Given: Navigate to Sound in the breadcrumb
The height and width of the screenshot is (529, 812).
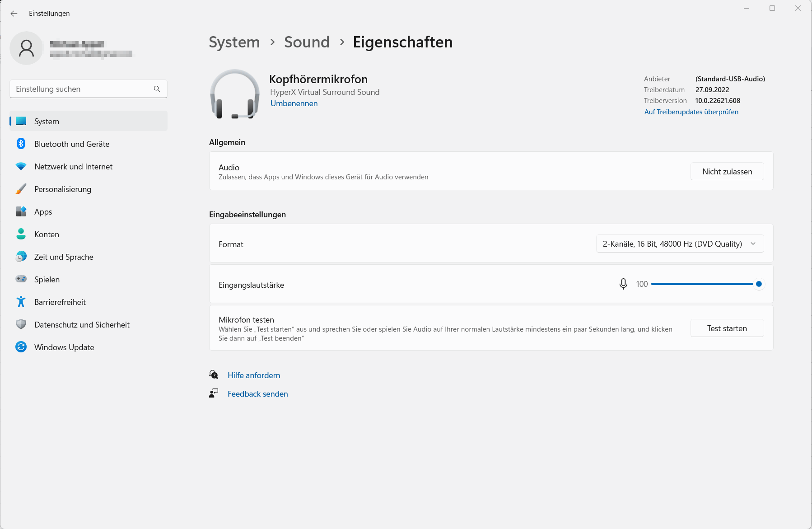Looking at the screenshot, I should pos(307,42).
